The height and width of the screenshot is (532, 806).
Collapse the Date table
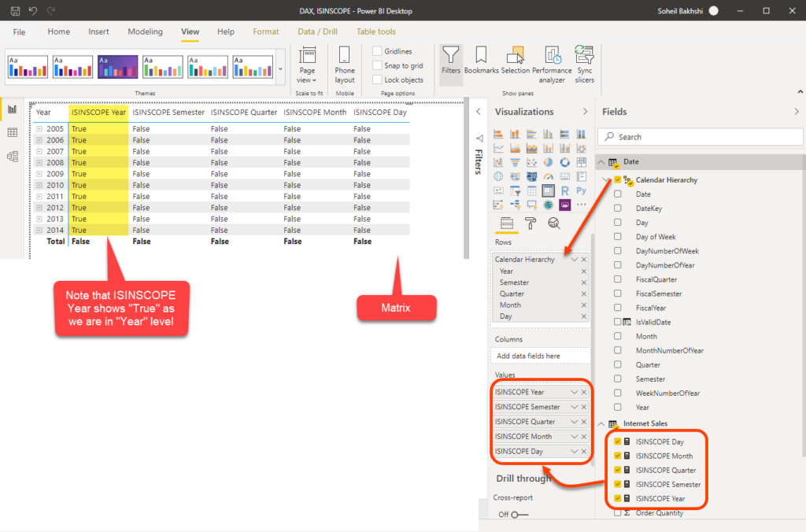coord(601,162)
